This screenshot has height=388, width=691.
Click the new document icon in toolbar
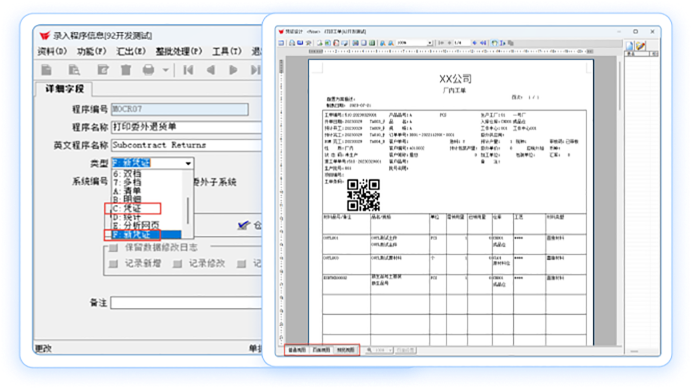point(46,70)
